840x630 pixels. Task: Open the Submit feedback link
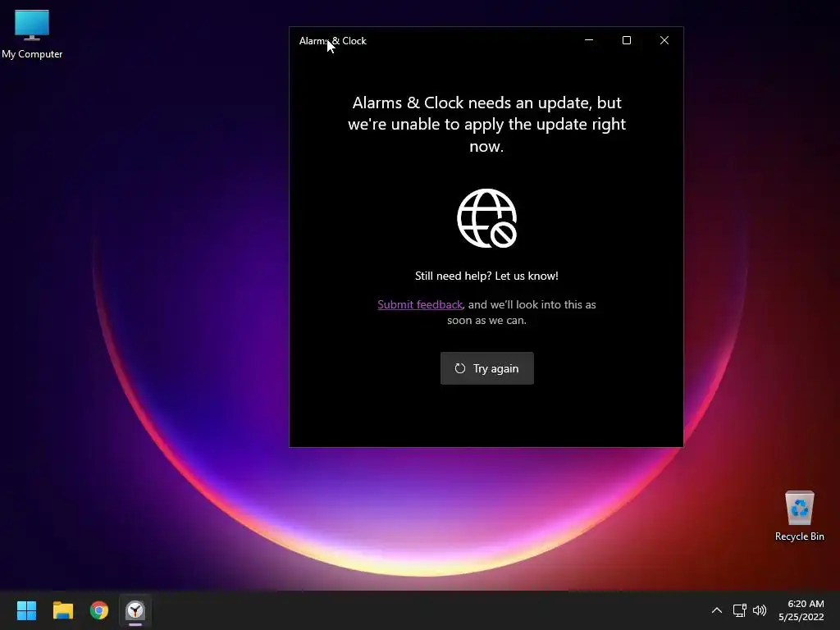pyautogui.click(x=420, y=304)
